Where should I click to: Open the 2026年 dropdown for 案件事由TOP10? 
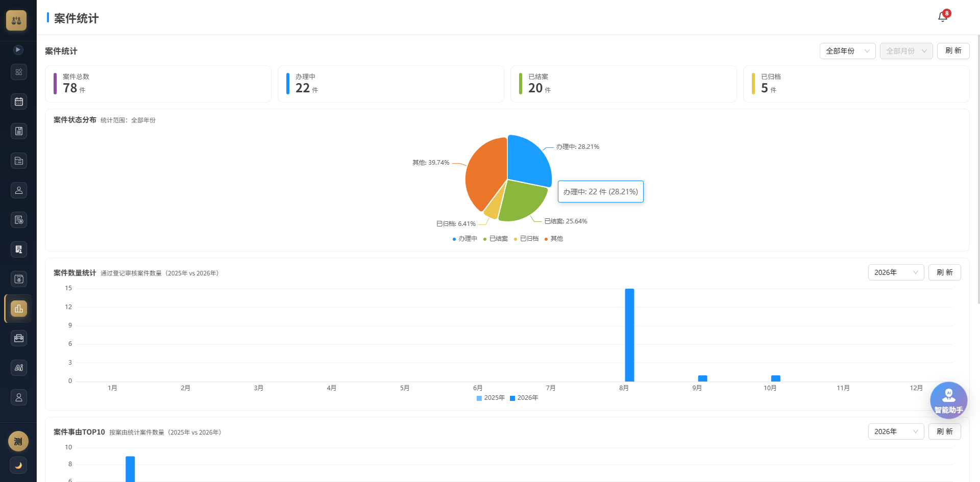tap(896, 432)
